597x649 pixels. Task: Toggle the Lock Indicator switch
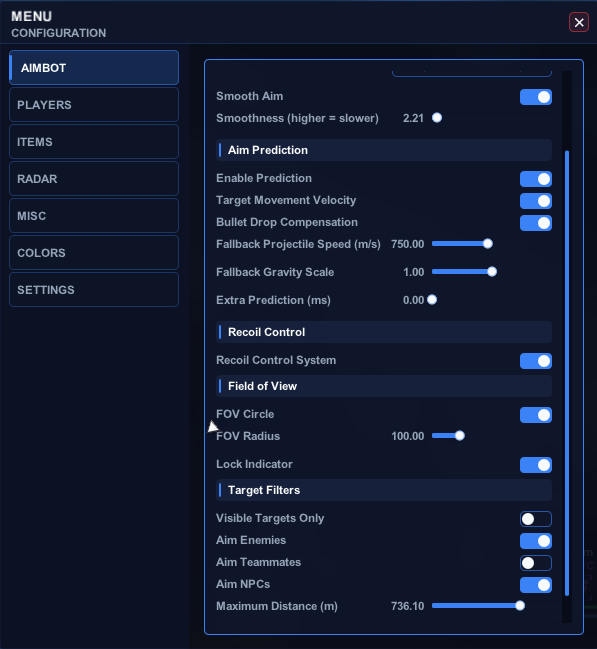point(536,465)
